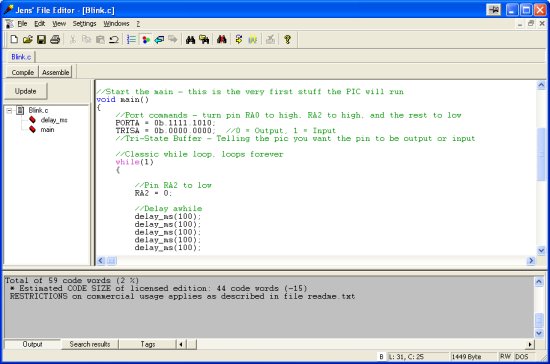This screenshot has height=364, width=550.
Task: Click the red binoculars search icon
Action: coord(221,39)
